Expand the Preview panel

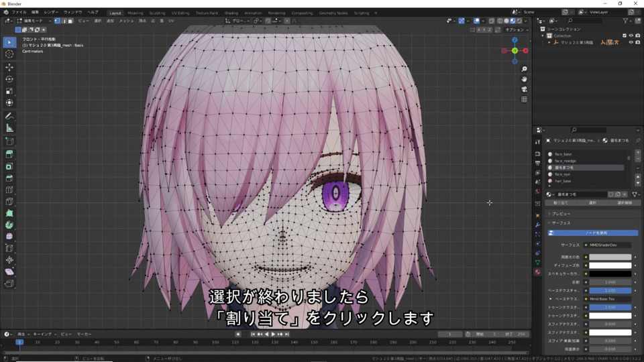(x=561, y=214)
